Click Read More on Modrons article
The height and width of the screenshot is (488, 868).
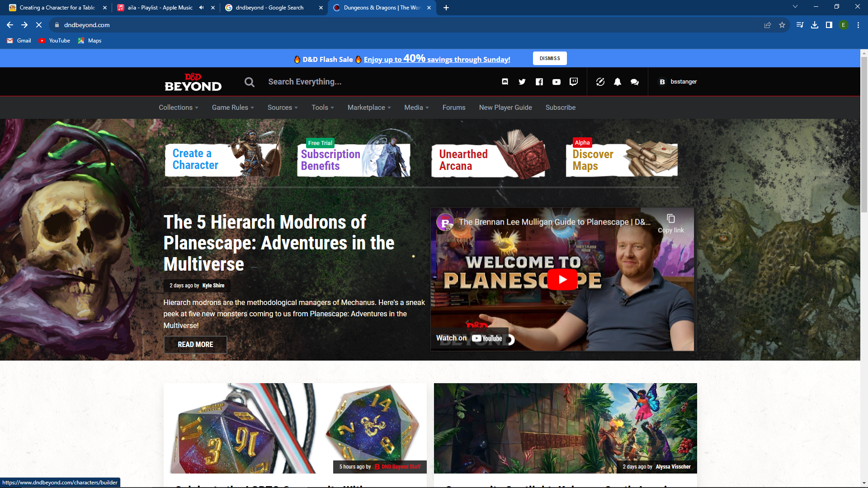point(195,345)
